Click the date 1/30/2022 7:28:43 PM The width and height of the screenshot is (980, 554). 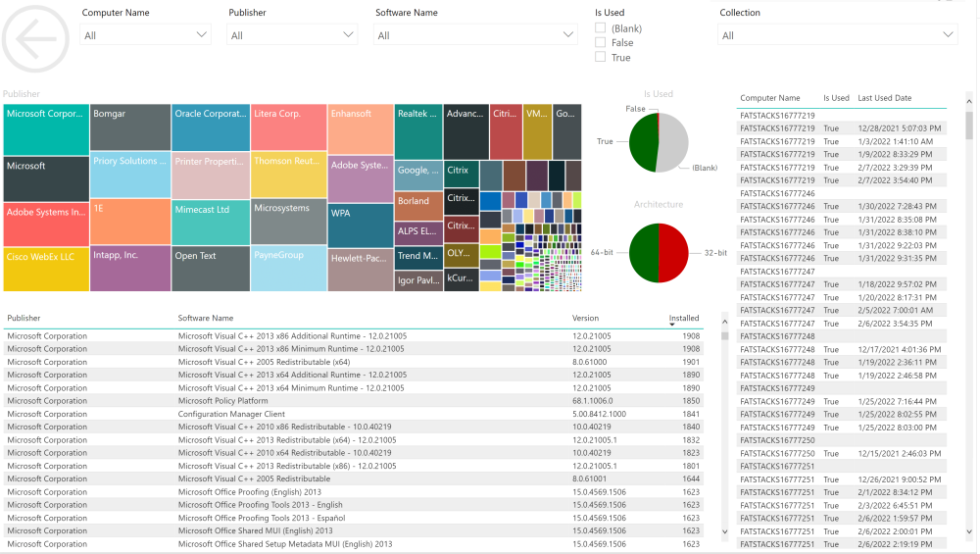(x=897, y=206)
